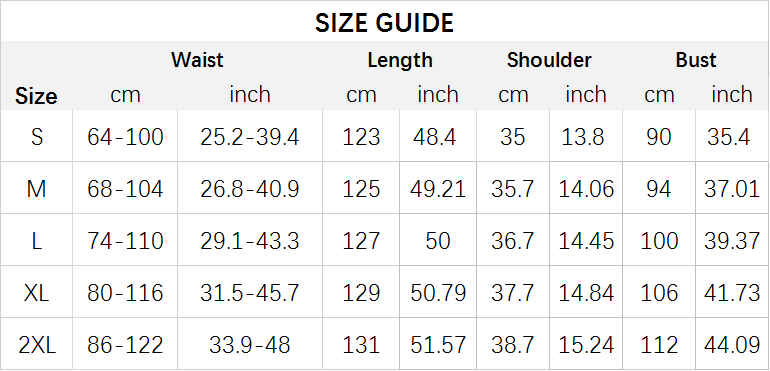Click the SIZE GUIDE title

(384, 23)
